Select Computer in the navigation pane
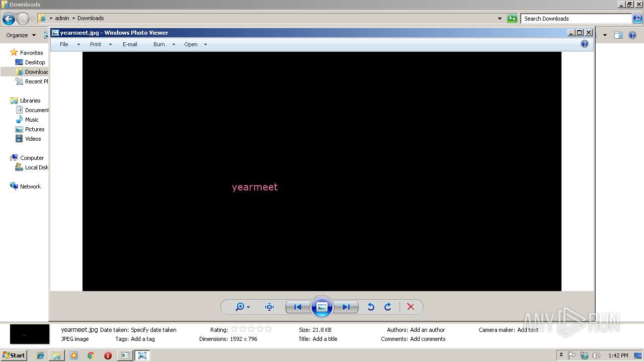The height and width of the screenshot is (362, 644). tap(32, 158)
